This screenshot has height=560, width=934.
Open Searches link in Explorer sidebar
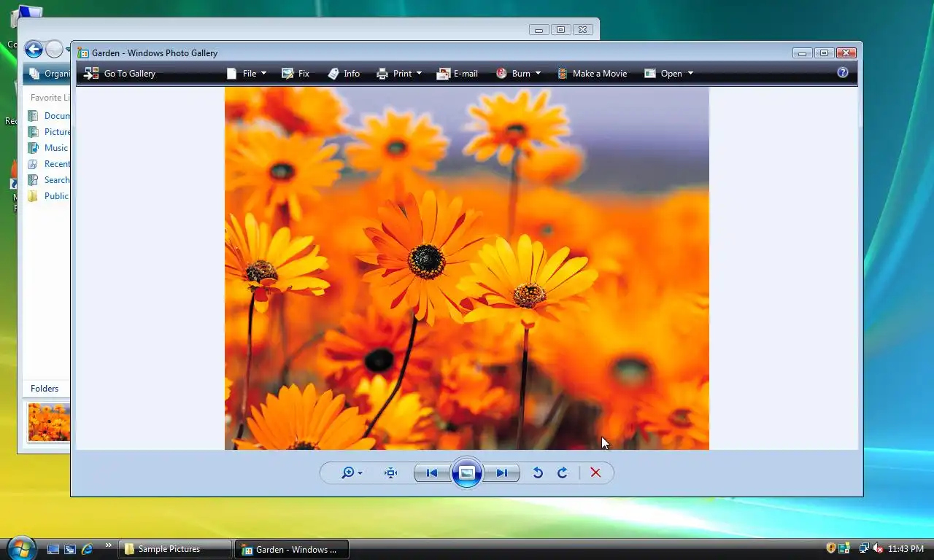click(x=57, y=179)
